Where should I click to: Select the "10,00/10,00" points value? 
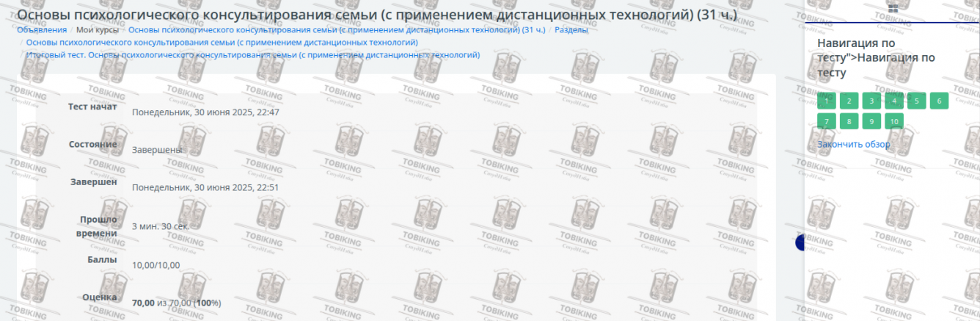[x=156, y=265]
